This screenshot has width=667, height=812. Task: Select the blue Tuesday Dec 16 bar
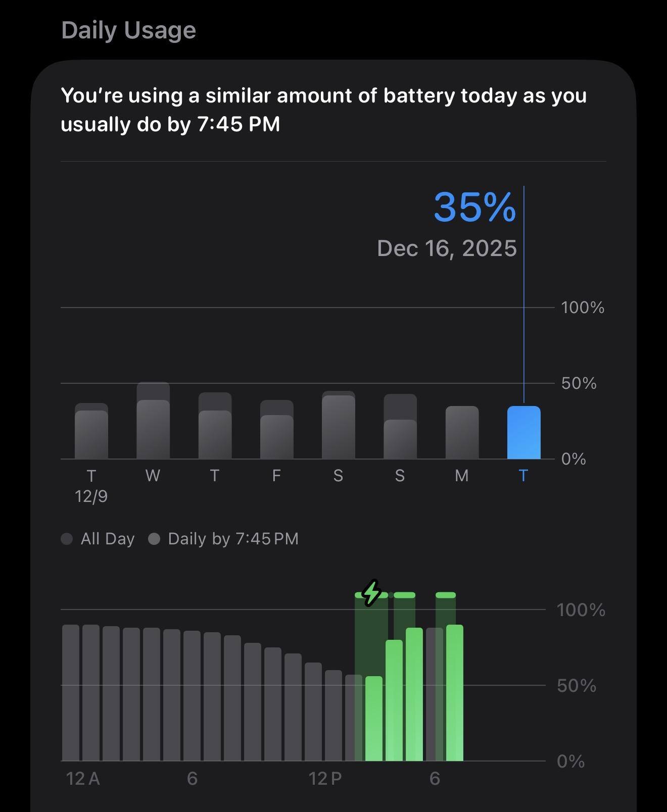coord(523,433)
